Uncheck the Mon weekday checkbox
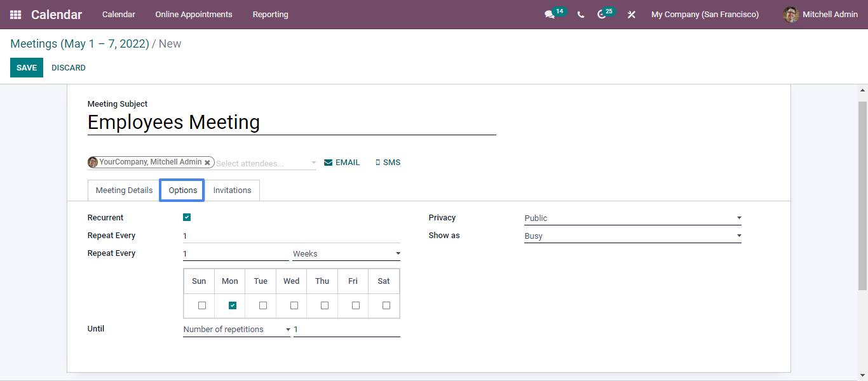This screenshot has width=868, height=381. point(233,305)
